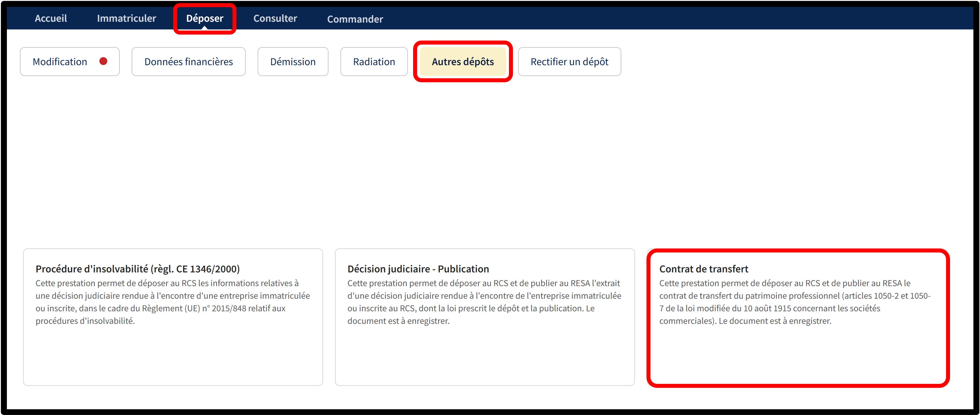Screen dimensions: 980x415
Task: Click the Décision judiciaire description paragraph
Action: click(484, 302)
